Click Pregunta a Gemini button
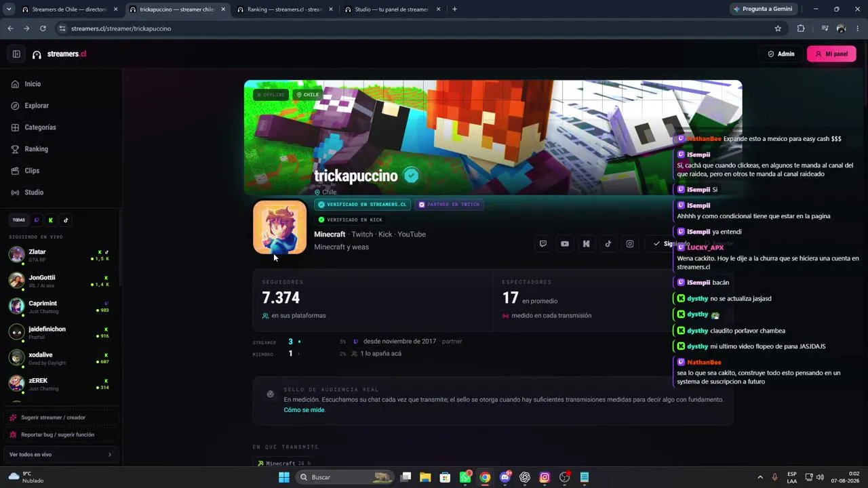 tap(763, 9)
